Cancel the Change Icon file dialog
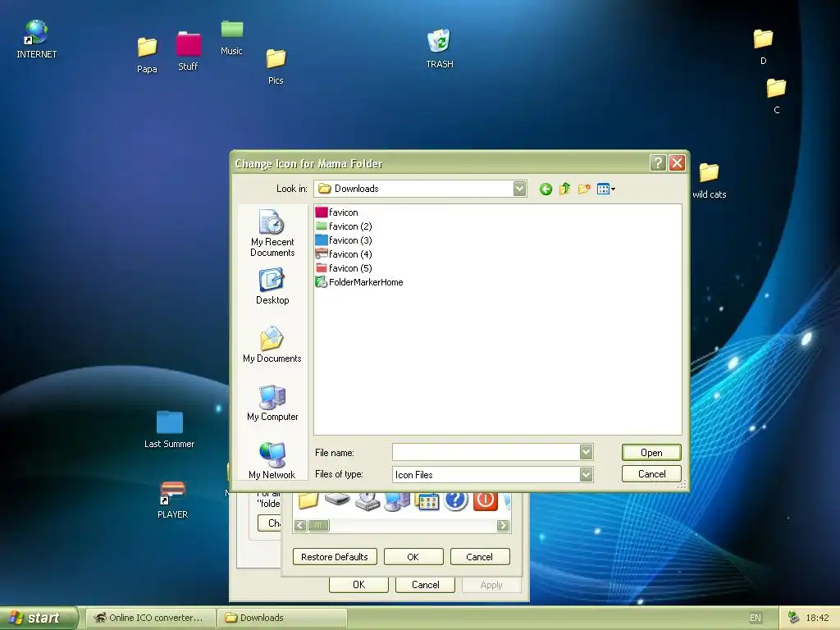The image size is (840, 630). [651, 474]
